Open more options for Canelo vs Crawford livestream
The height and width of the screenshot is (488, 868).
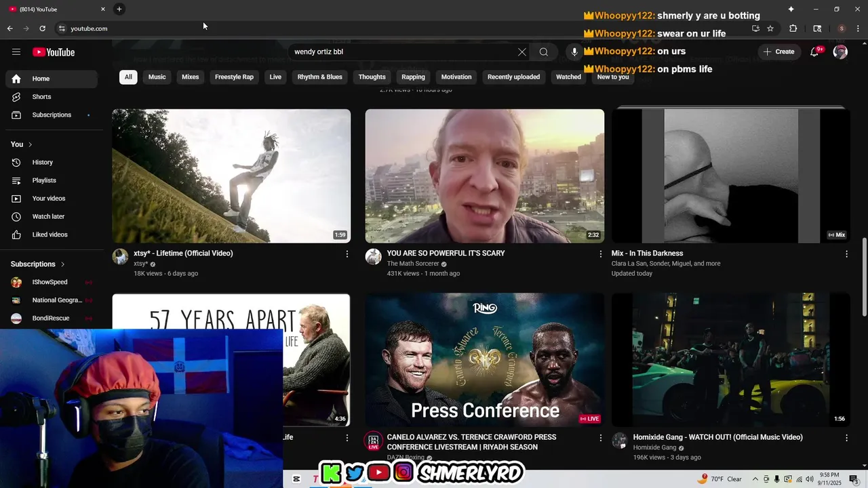(x=600, y=439)
